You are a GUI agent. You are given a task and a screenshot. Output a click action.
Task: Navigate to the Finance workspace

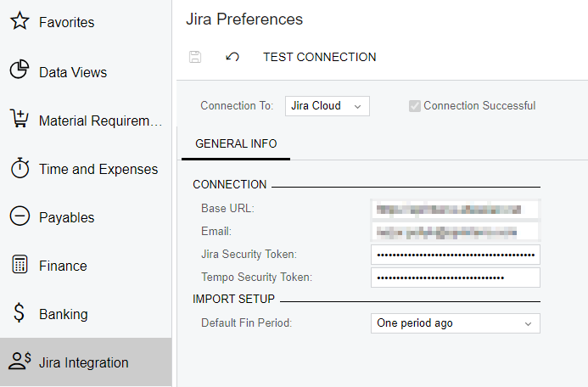point(86,266)
